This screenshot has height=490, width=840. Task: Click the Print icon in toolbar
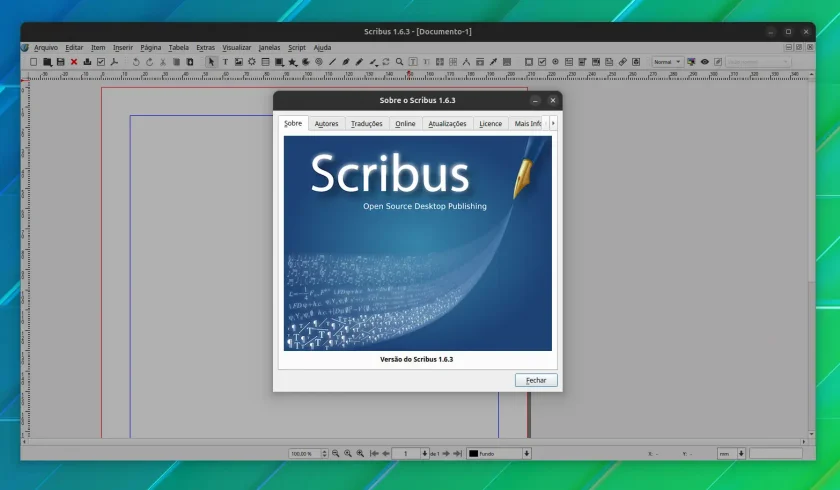(x=87, y=62)
